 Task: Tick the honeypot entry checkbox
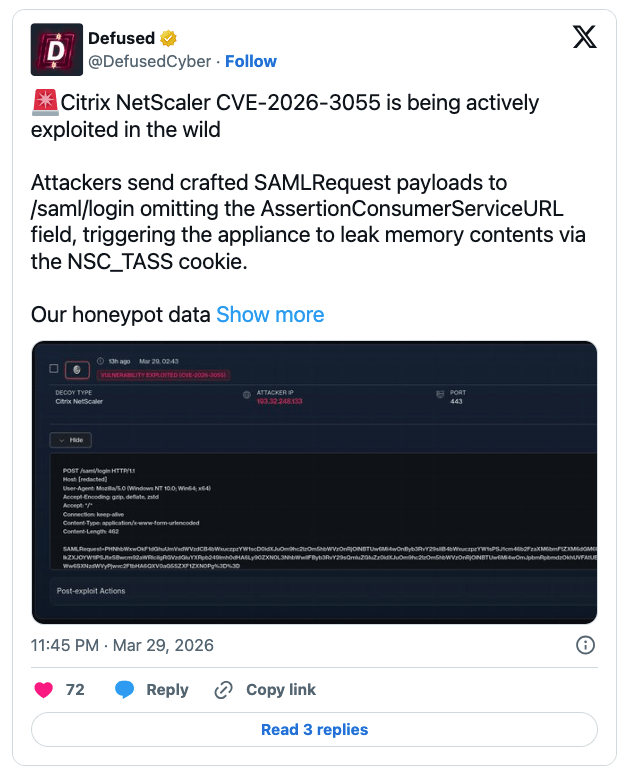(54, 369)
